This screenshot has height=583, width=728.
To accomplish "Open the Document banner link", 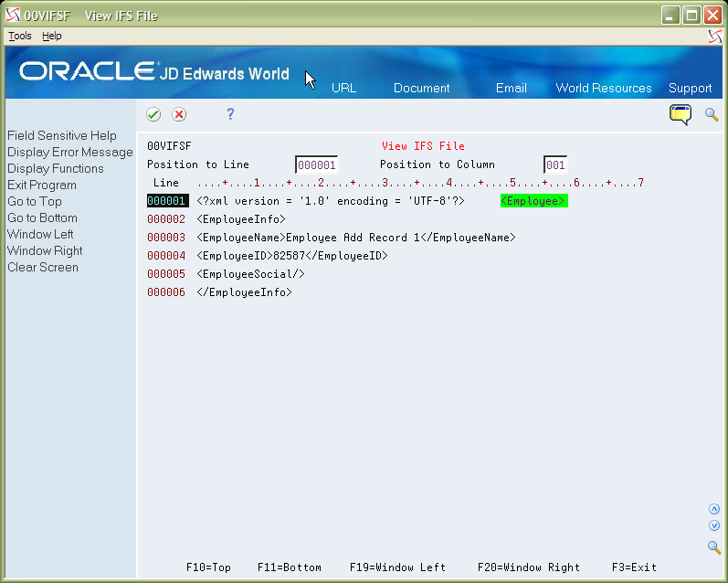I will (422, 89).
